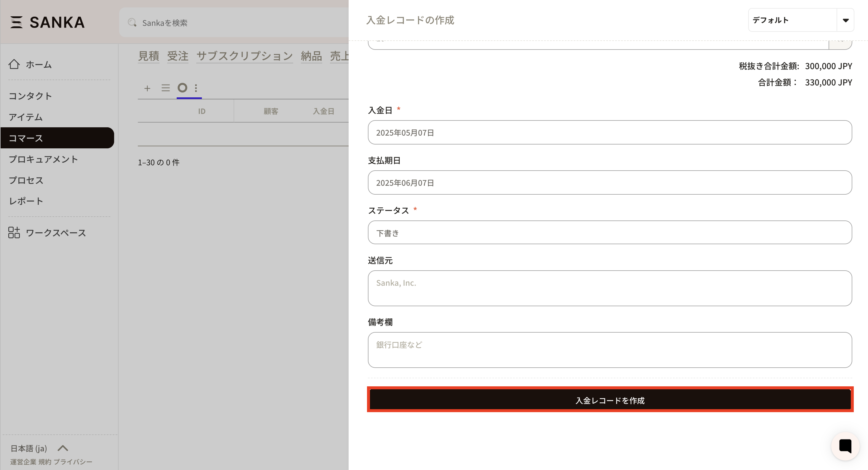Click the 合計金額 330,000 JPY value
868x470 pixels.
click(829, 82)
